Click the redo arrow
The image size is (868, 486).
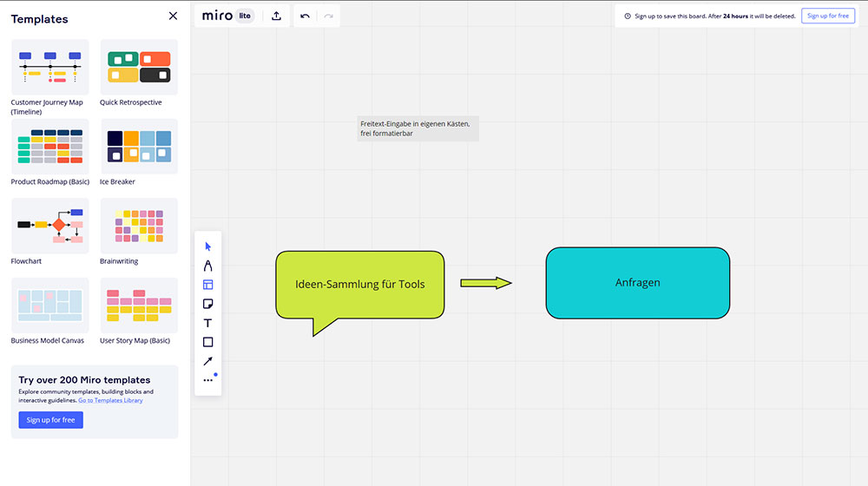pos(328,16)
